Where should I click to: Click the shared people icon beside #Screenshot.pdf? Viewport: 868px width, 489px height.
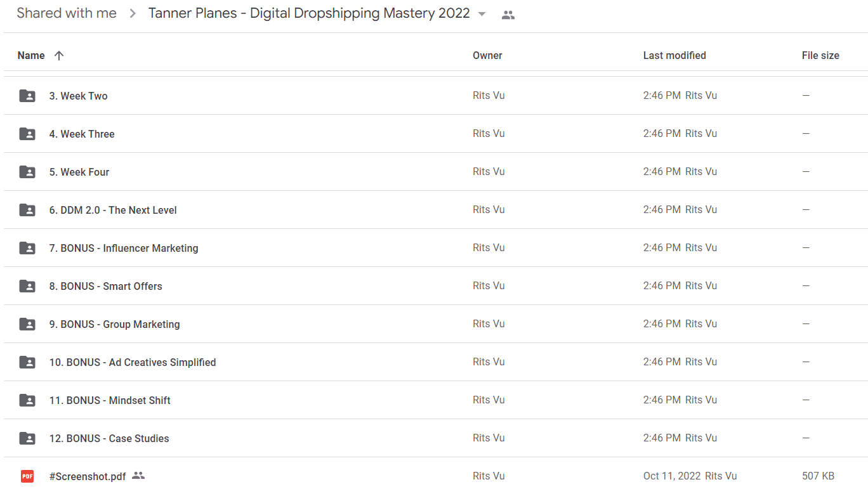point(138,476)
